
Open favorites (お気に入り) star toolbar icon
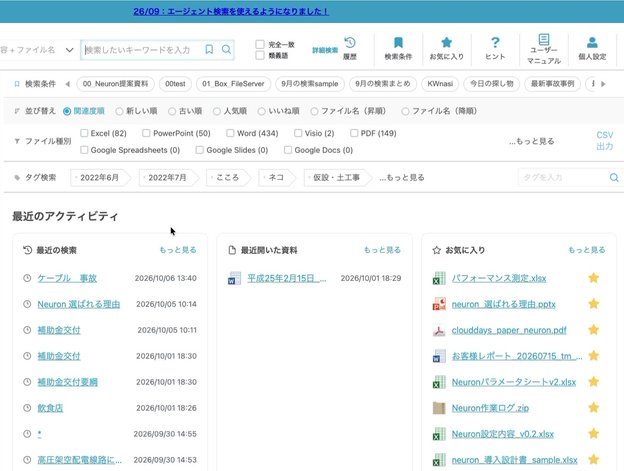(x=447, y=43)
